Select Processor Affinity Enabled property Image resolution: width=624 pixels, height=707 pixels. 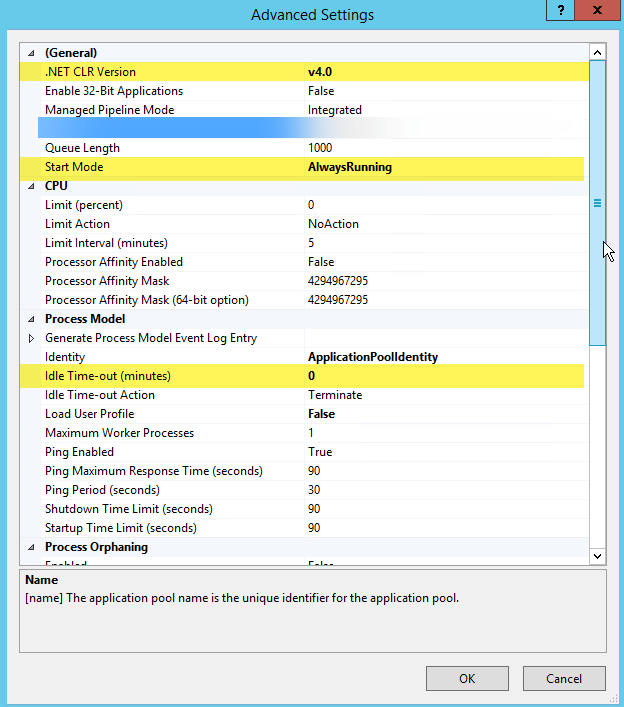(x=114, y=262)
